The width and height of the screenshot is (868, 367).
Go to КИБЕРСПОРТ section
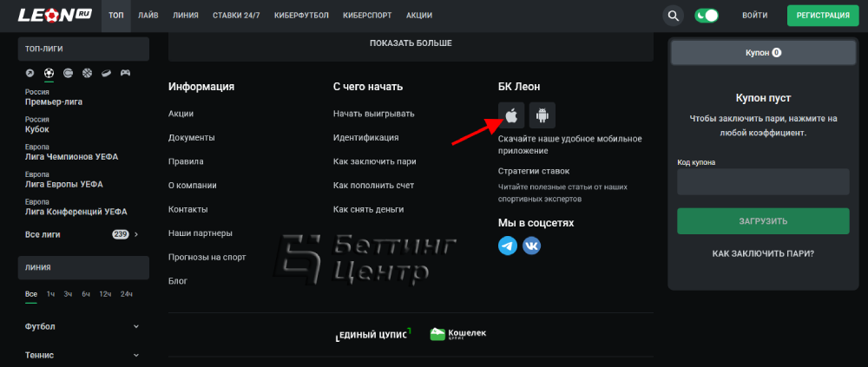(x=367, y=16)
